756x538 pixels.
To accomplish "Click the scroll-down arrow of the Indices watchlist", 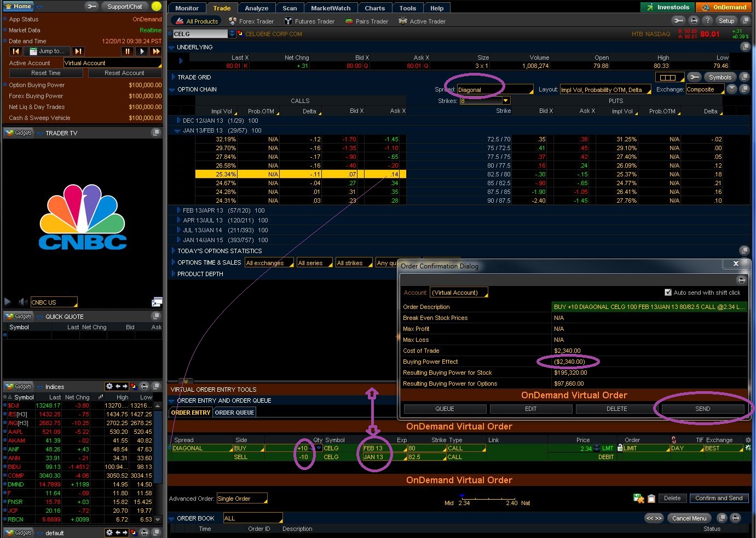I will click(x=158, y=519).
